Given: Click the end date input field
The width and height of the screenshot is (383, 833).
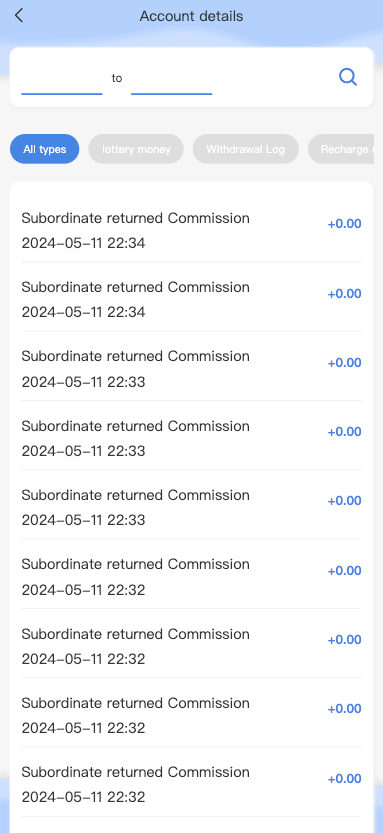Looking at the screenshot, I should pos(172,79).
